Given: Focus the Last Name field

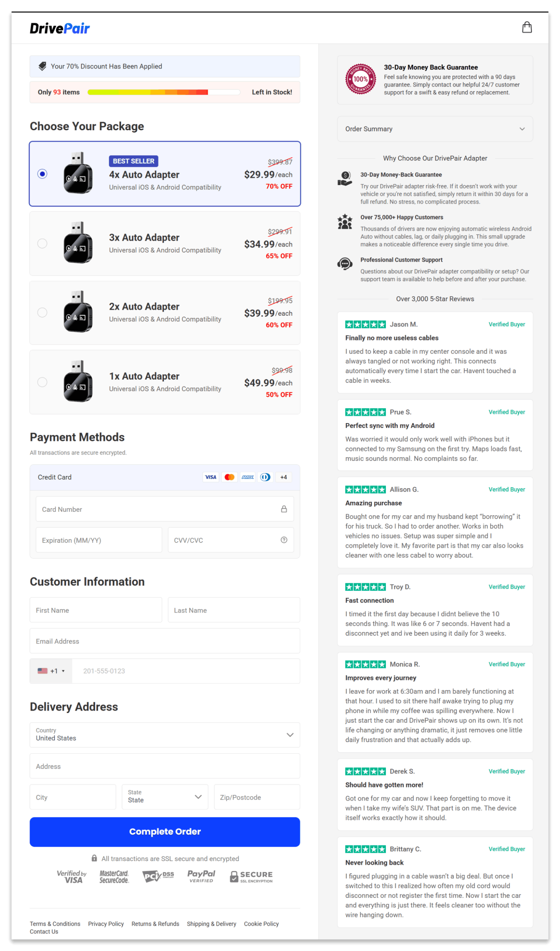Looking at the screenshot, I should click(x=234, y=610).
